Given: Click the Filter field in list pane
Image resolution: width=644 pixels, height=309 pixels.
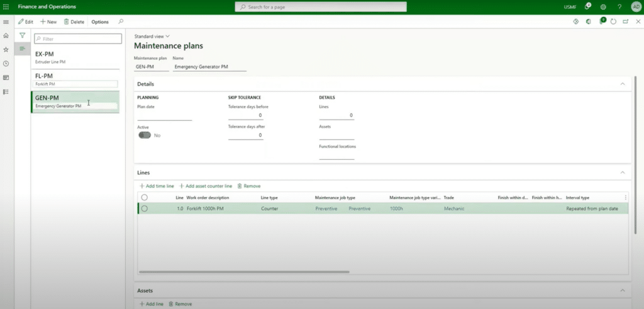Looking at the screenshot, I should coord(78,38).
